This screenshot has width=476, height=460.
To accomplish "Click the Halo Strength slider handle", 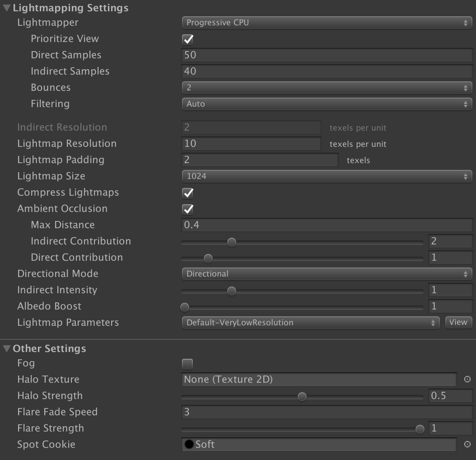I will [x=302, y=397].
